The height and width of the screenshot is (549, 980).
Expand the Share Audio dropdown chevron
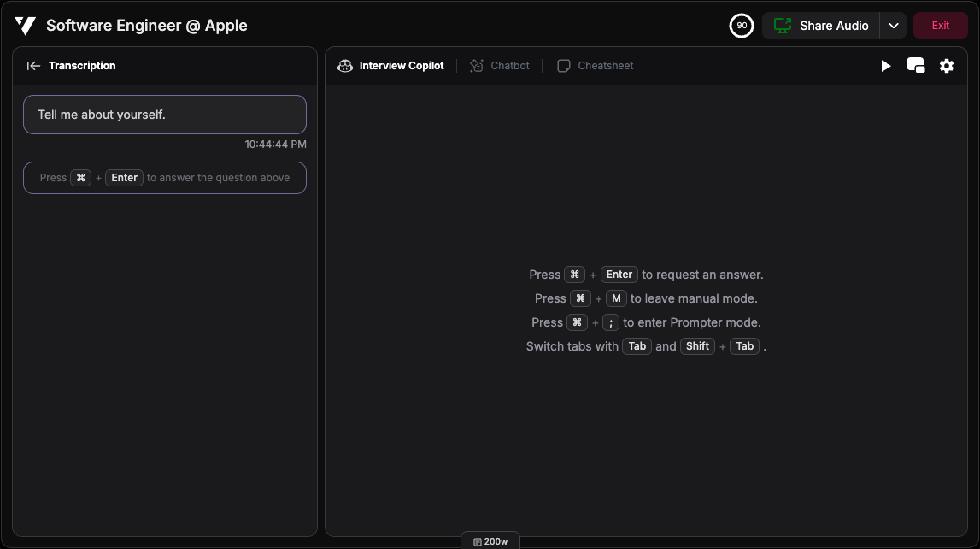click(893, 25)
